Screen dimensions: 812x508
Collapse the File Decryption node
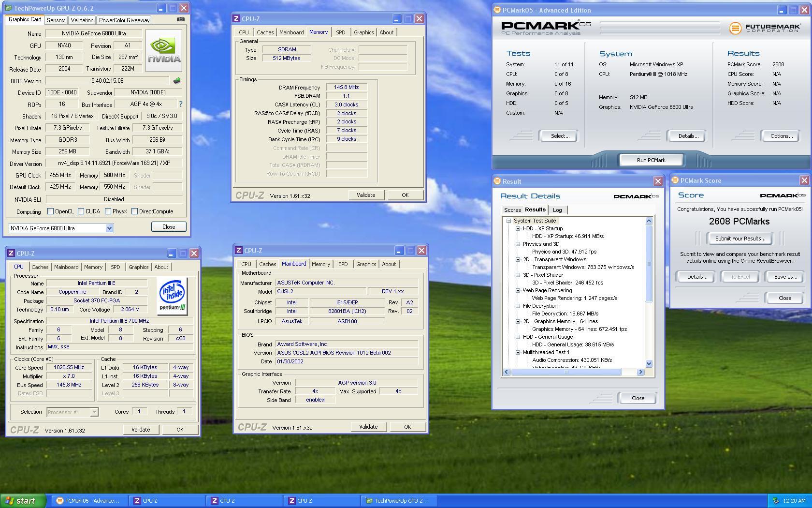[518, 306]
